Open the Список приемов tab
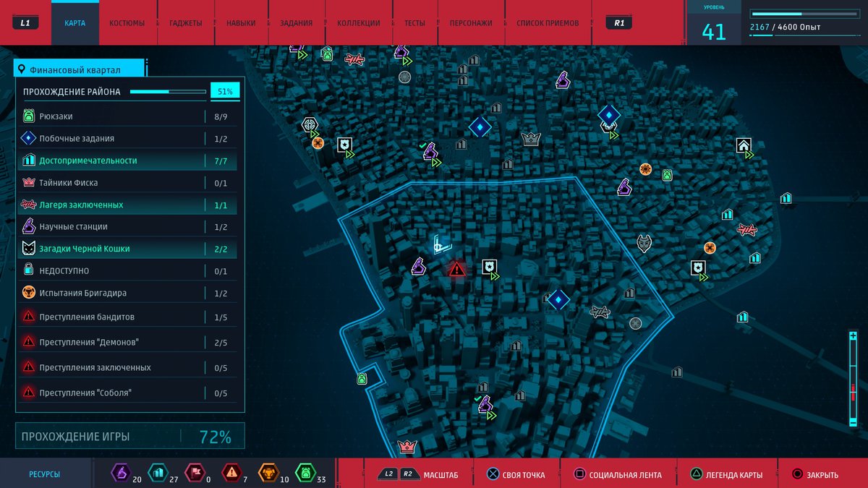The image size is (868, 488). pyautogui.click(x=548, y=23)
